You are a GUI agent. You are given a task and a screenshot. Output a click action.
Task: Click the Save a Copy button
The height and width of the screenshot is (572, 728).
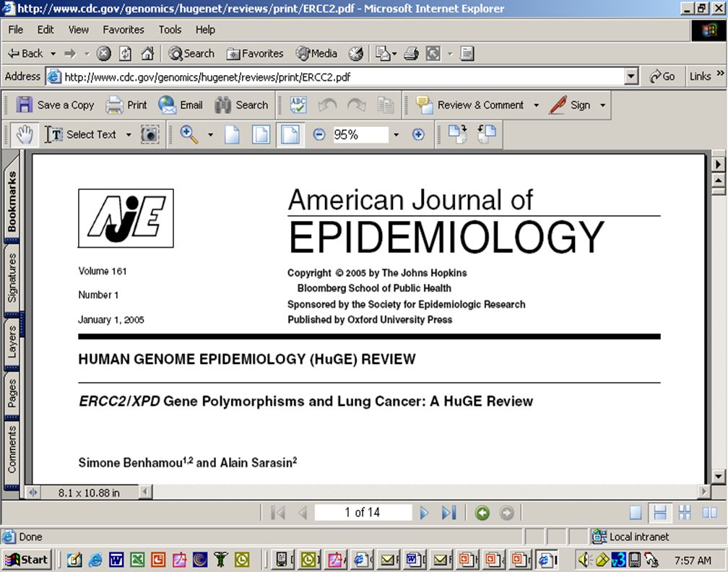coord(55,105)
